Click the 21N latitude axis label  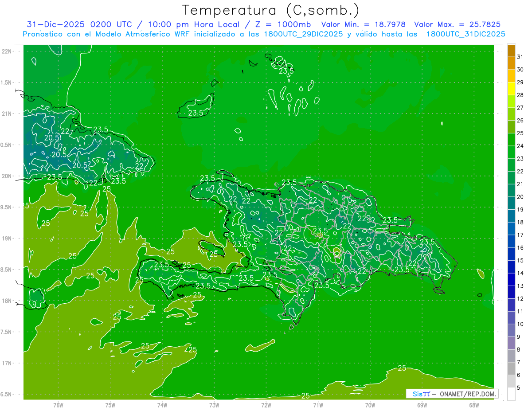7,114
